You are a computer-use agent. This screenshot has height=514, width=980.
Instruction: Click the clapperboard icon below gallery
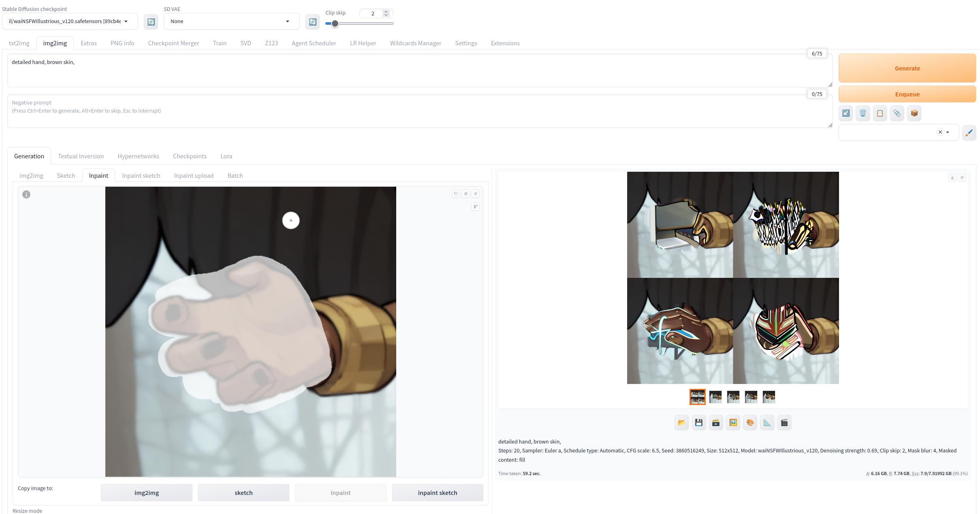784,422
